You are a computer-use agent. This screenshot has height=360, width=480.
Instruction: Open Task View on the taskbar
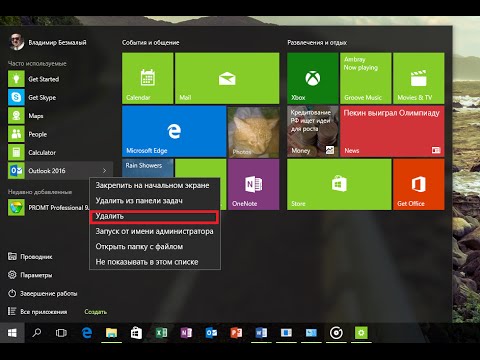(61, 333)
